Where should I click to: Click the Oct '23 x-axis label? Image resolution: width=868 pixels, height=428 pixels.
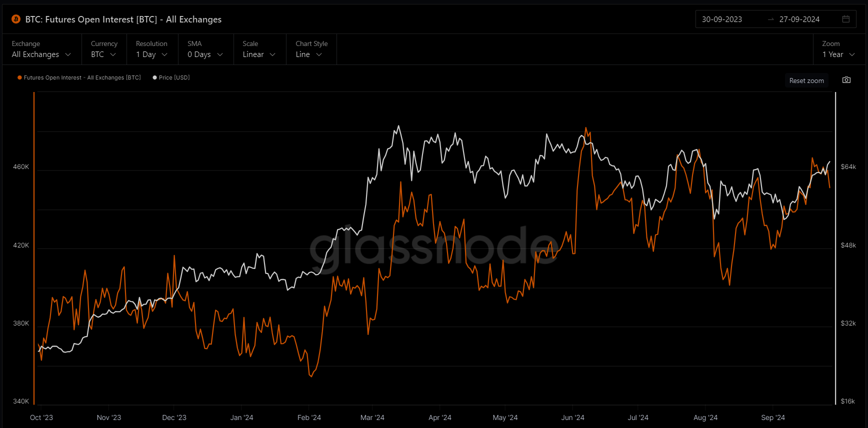[41, 417]
